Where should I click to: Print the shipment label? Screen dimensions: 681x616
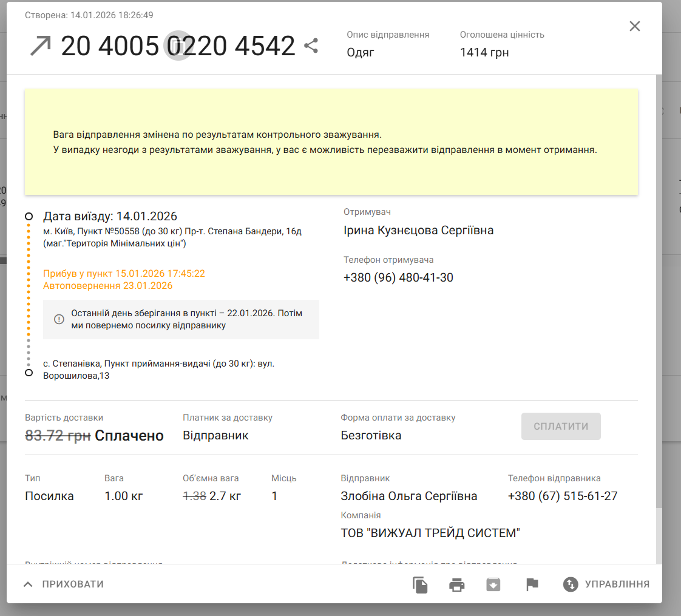457,584
